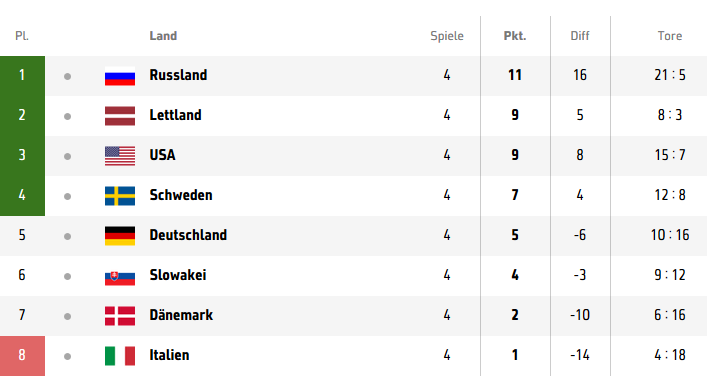Click the green rank 1 position badge
The image size is (707, 376).
[x=22, y=76]
